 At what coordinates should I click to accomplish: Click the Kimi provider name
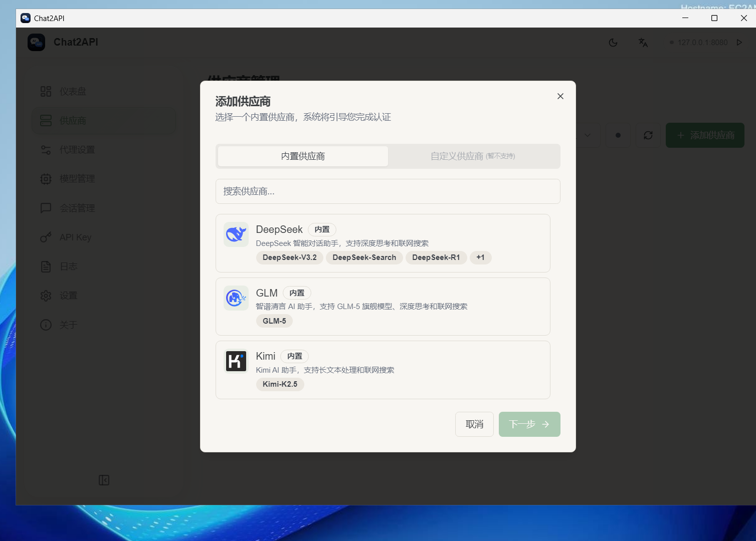coord(266,356)
